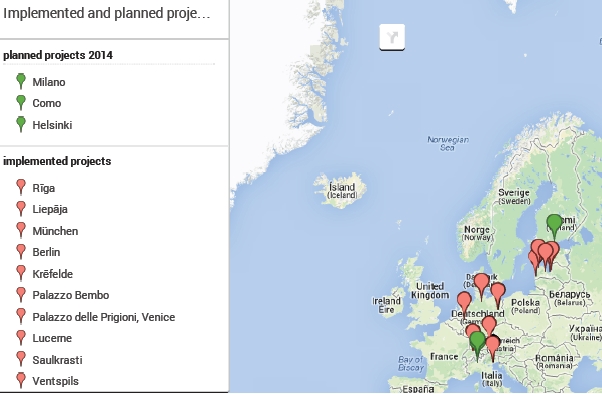Select the Lucerne list entry

pyautogui.click(x=52, y=338)
